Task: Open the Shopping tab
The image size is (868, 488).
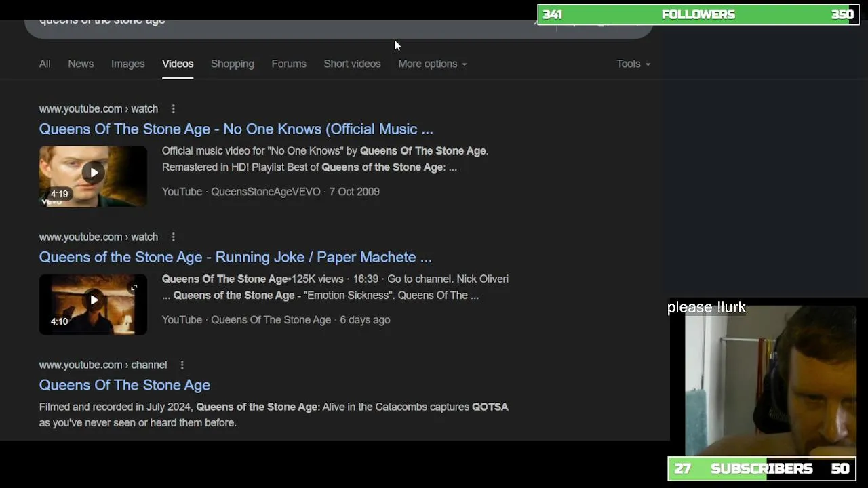Action: tap(233, 64)
